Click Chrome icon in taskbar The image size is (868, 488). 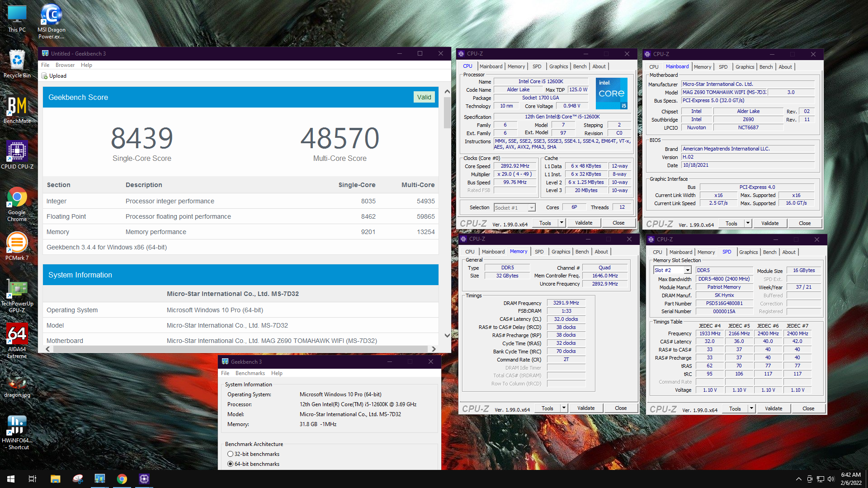tap(122, 479)
